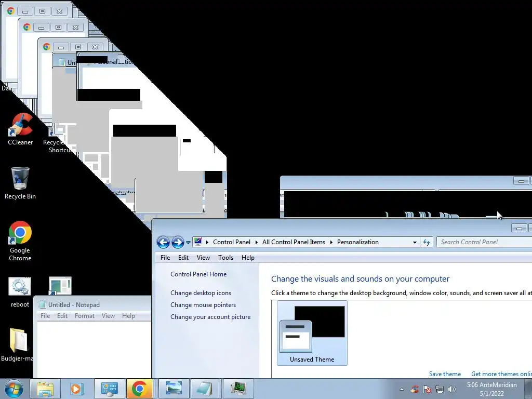Click Chrome icon in third Chrome window
532x399 pixels.
(47, 47)
